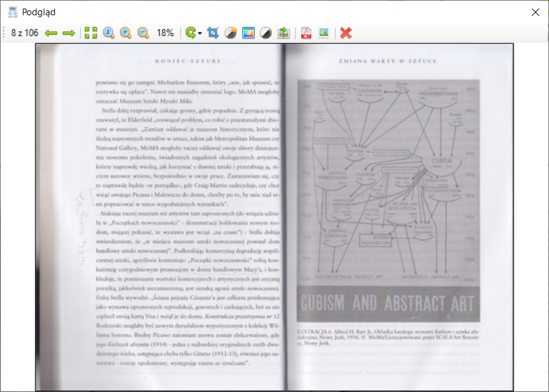The image size is (549, 392).
Task: Click the 18% zoom level indicator
Action: [x=165, y=33]
